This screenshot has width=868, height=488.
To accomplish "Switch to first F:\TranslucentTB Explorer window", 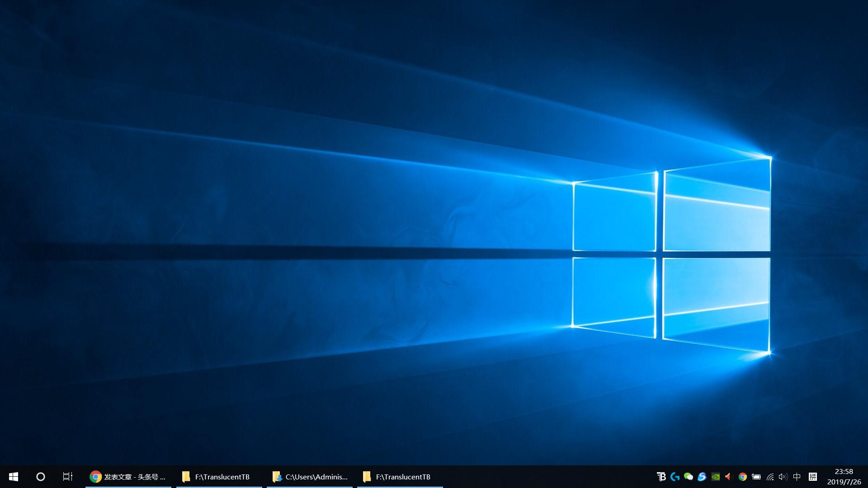I will click(x=219, y=477).
